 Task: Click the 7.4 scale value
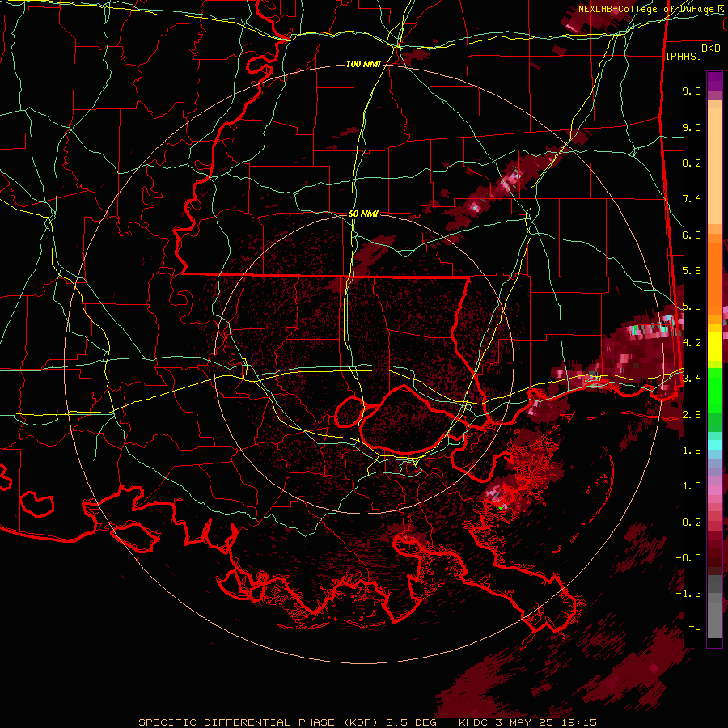coord(692,199)
